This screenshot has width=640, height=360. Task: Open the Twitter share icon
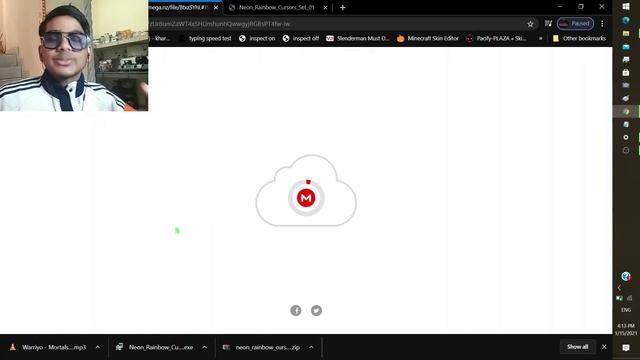316,311
